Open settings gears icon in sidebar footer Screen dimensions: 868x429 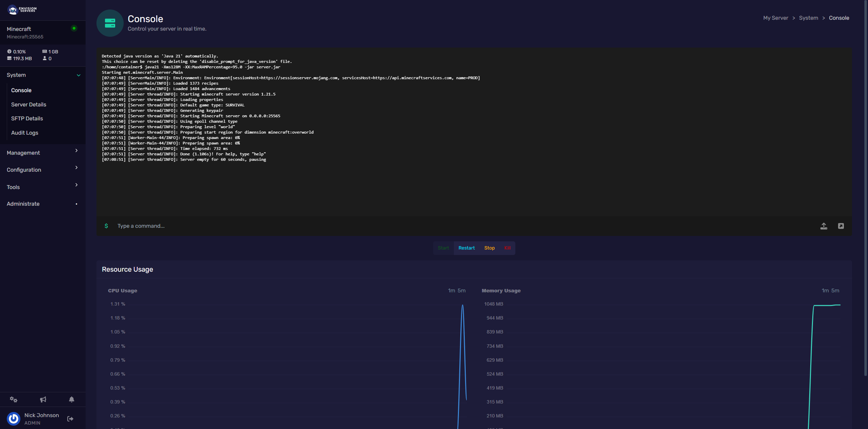click(x=14, y=399)
